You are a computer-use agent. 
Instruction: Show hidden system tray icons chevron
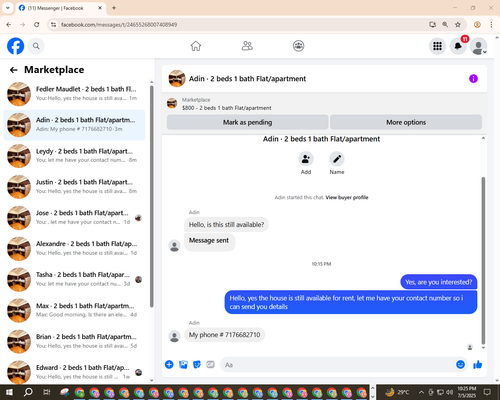coord(421,392)
